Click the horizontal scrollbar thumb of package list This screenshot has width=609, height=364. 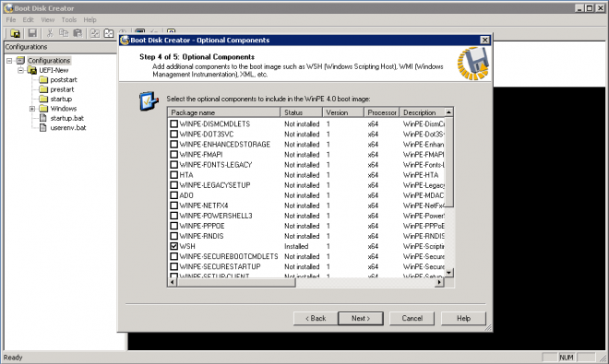coord(235,283)
